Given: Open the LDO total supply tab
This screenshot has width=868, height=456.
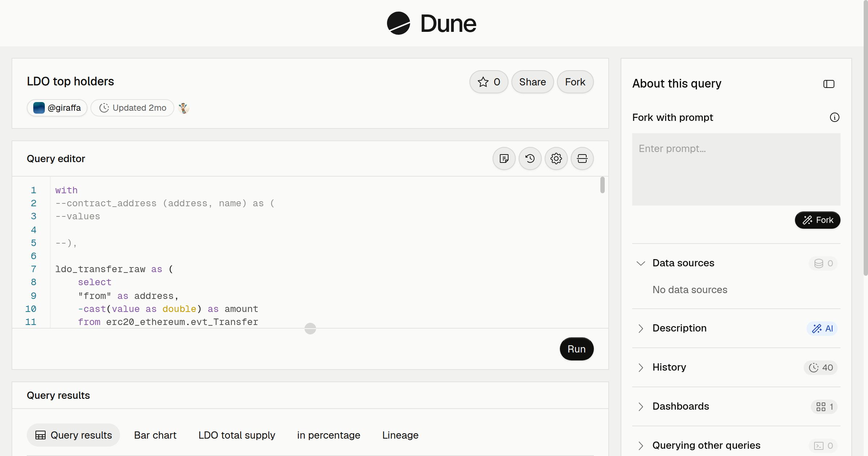Looking at the screenshot, I should point(237,435).
